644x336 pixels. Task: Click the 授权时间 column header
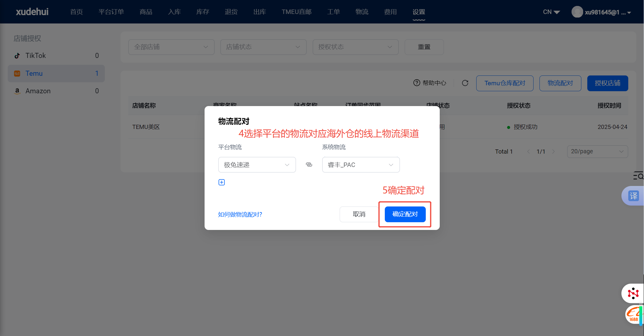609,105
